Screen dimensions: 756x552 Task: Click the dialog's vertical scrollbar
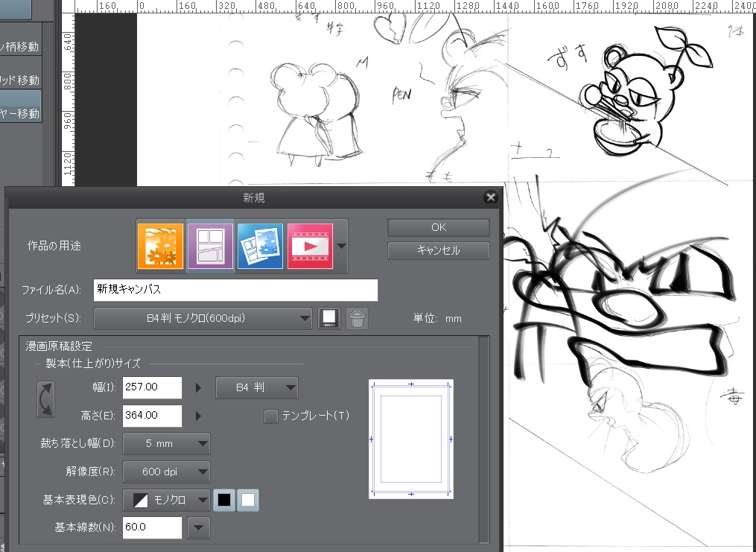[x=484, y=440]
